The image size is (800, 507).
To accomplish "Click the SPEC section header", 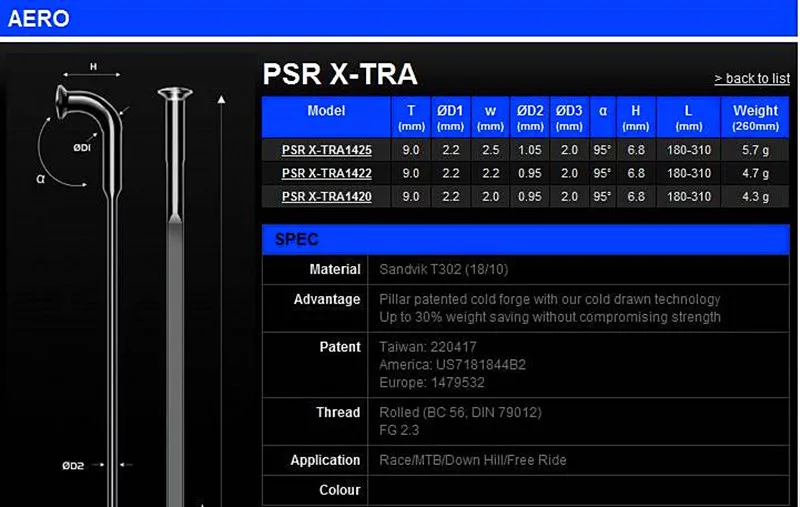I will click(x=526, y=239).
